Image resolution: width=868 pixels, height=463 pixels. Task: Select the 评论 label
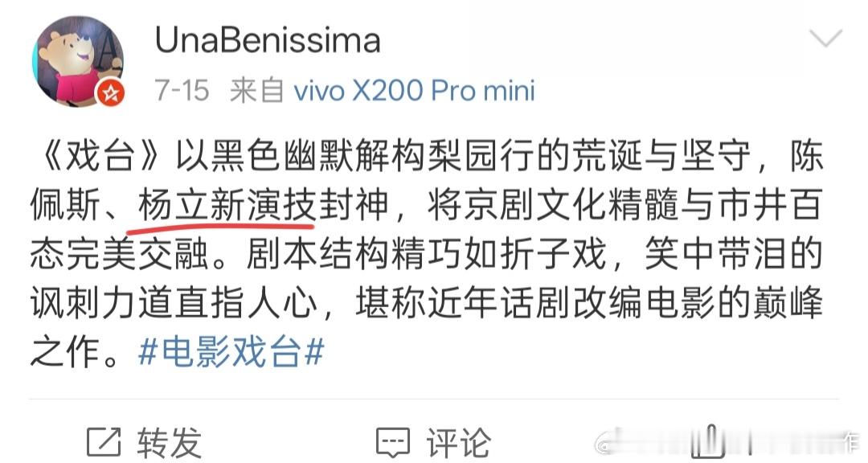(458, 443)
